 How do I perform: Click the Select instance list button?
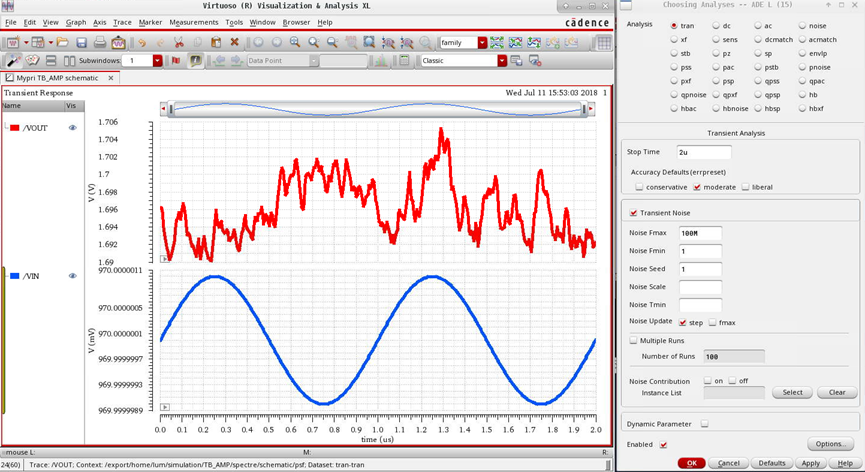click(792, 393)
